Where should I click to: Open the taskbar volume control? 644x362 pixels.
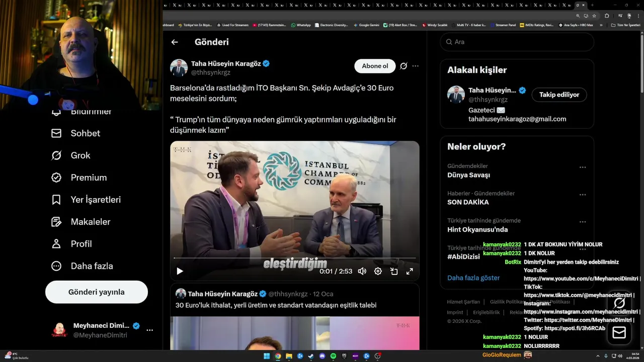[620, 356]
